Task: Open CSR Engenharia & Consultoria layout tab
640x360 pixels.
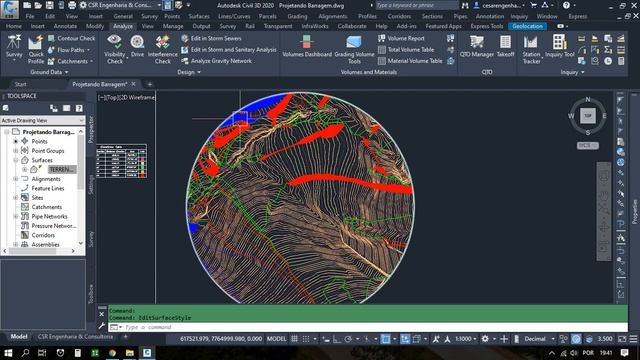Action: pyautogui.click(x=75, y=337)
